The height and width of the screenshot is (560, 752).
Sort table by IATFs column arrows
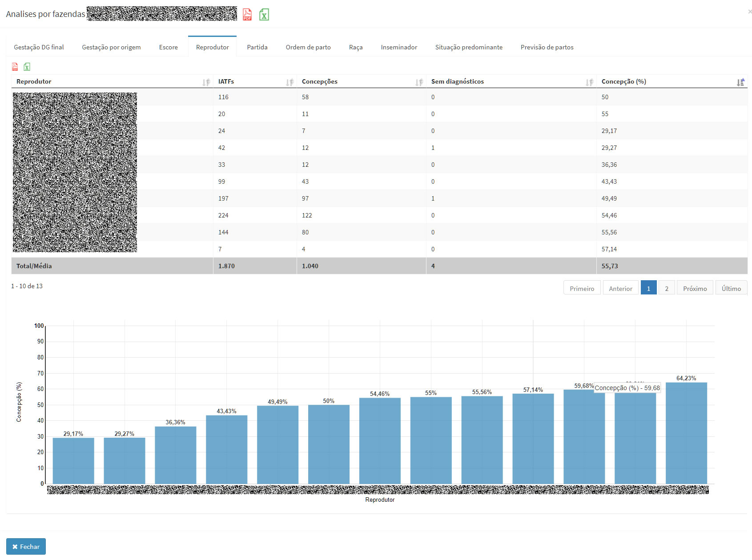click(290, 82)
